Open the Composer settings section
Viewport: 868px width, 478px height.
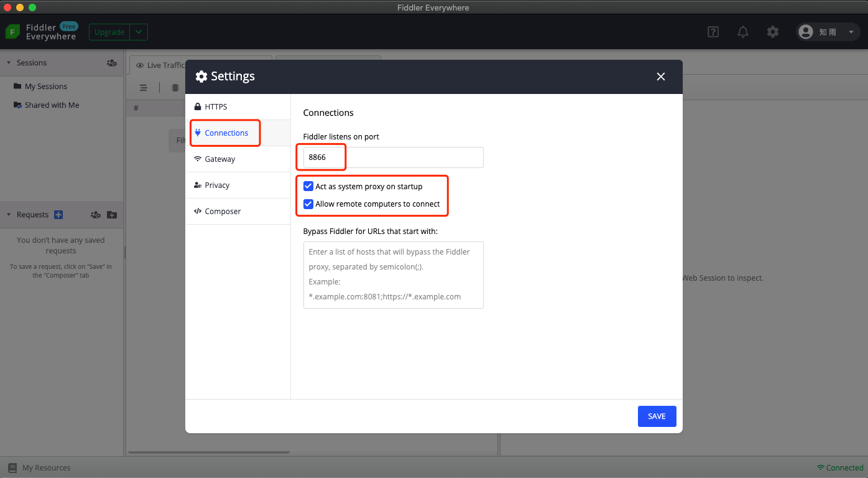[x=238, y=212]
